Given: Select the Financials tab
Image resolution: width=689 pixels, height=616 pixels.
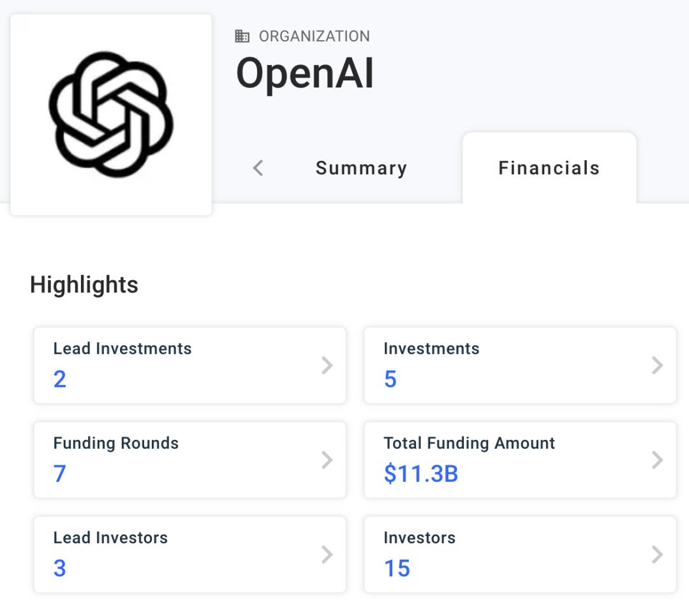Looking at the screenshot, I should [x=549, y=169].
